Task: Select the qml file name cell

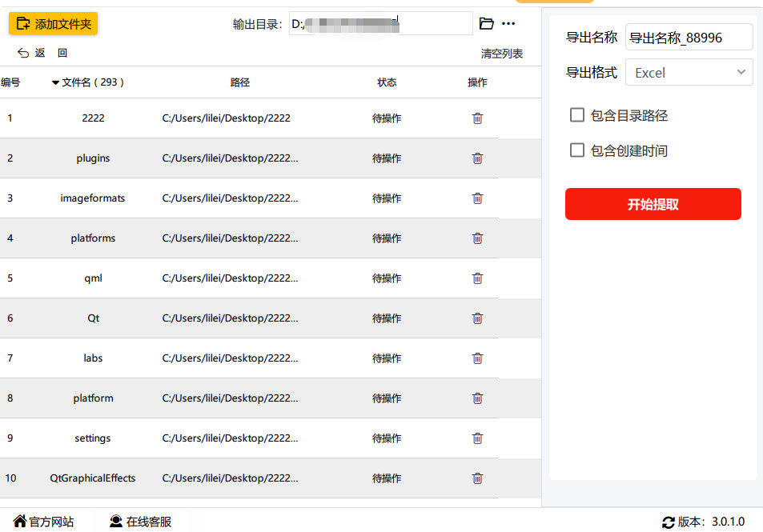Action: [93, 278]
